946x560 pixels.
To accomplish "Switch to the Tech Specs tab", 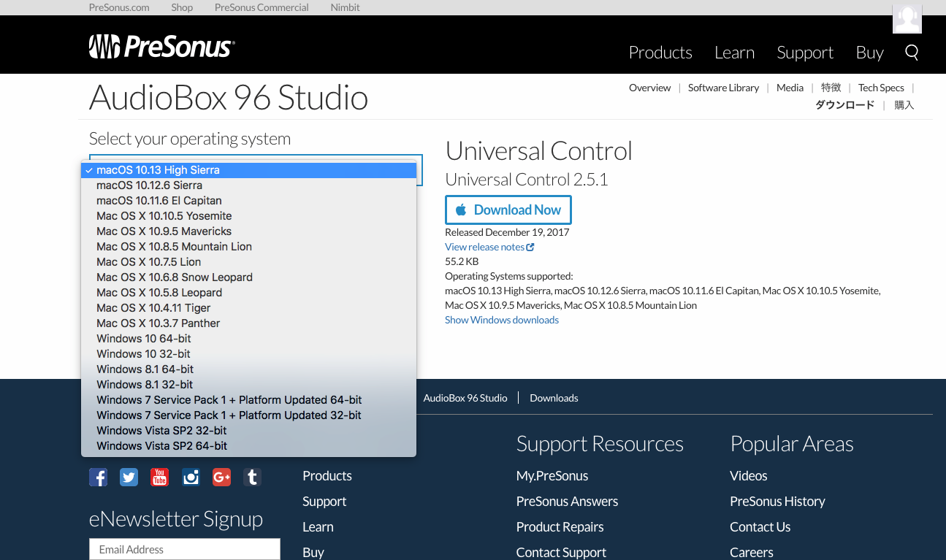I will tap(881, 88).
